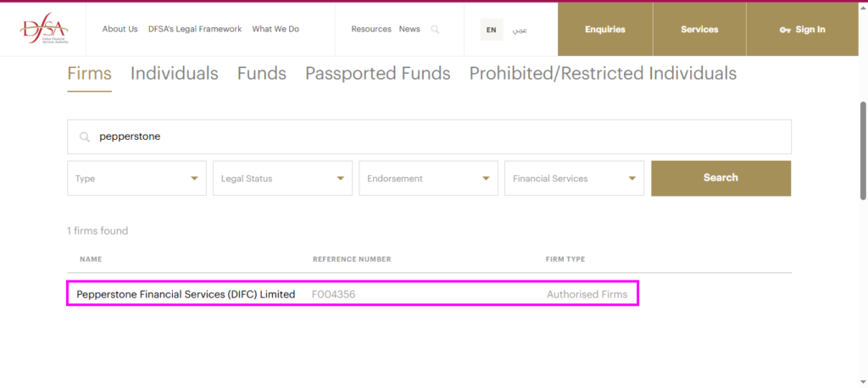
Task: Open the Legal Status dropdown
Action: [282, 179]
